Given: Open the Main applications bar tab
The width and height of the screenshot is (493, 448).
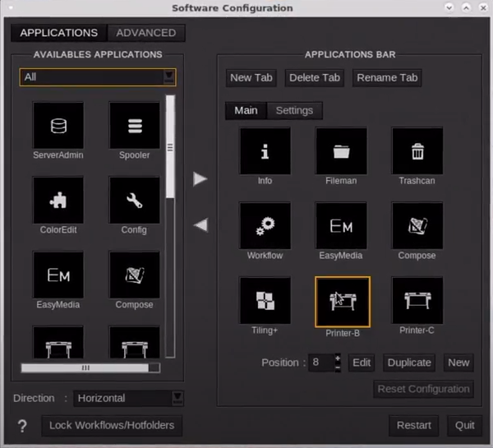Looking at the screenshot, I should tap(246, 110).
